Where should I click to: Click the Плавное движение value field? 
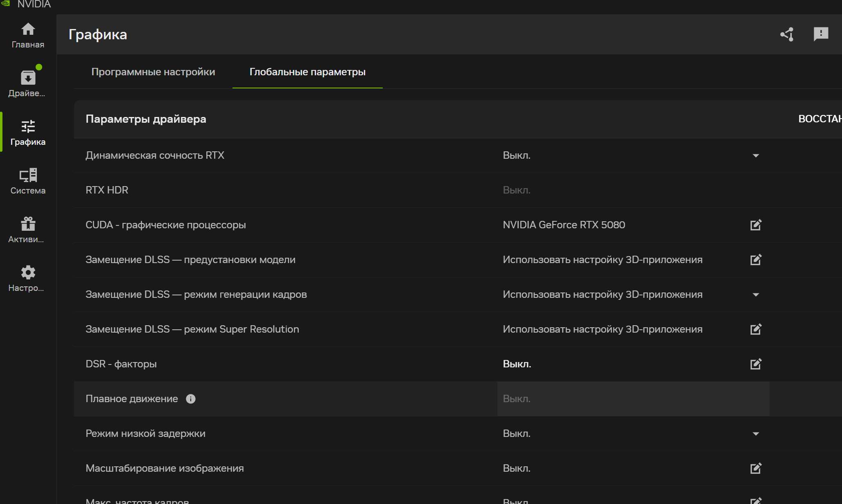[633, 399]
